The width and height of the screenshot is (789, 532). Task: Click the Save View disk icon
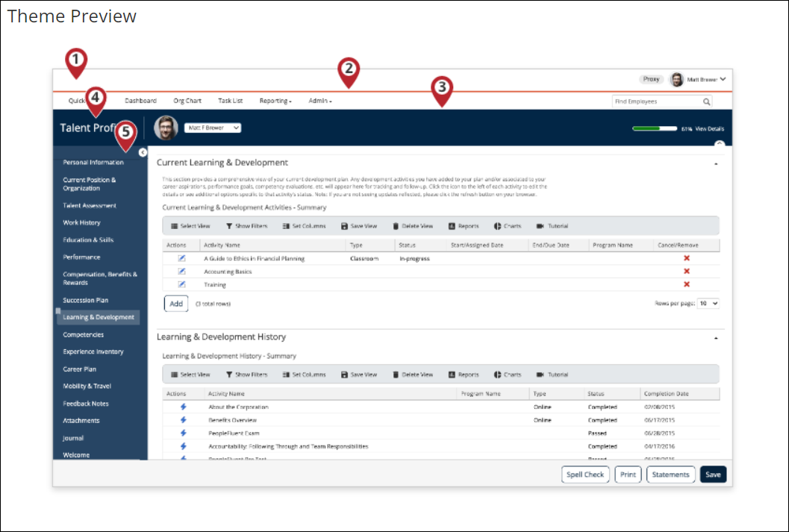pos(346,225)
